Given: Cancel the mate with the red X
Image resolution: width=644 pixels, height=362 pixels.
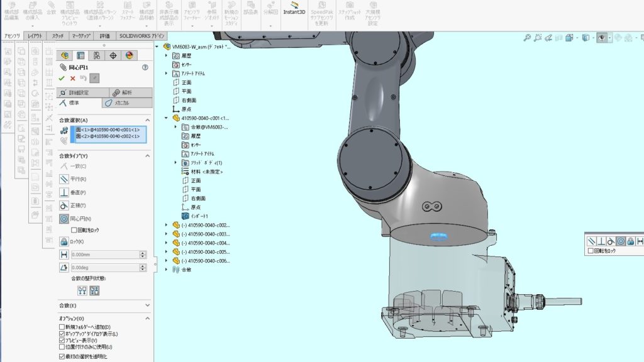Looking at the screenshot, I should (x=72, y=79).
